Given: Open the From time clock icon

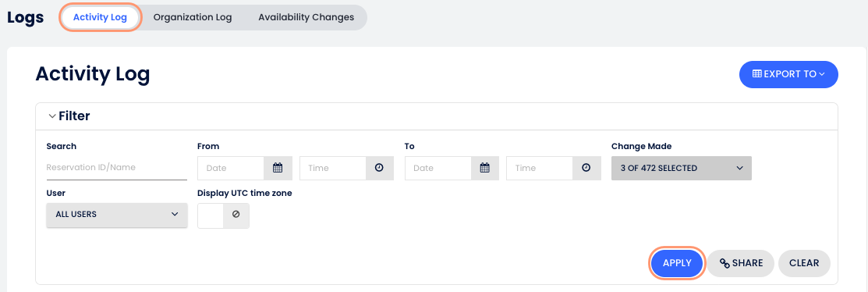Looking at the screenshot, I should pyautogui.click(x=379, y=168).
